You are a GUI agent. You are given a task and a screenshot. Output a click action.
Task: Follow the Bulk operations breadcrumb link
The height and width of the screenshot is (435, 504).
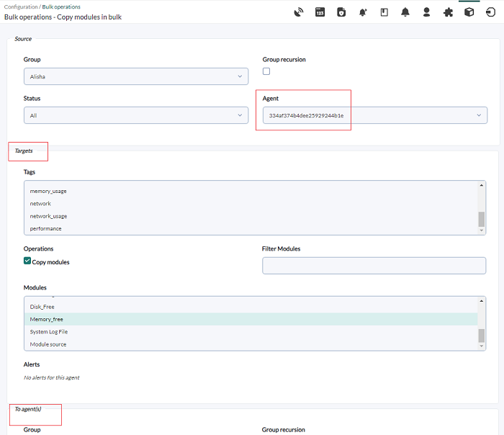61,6
